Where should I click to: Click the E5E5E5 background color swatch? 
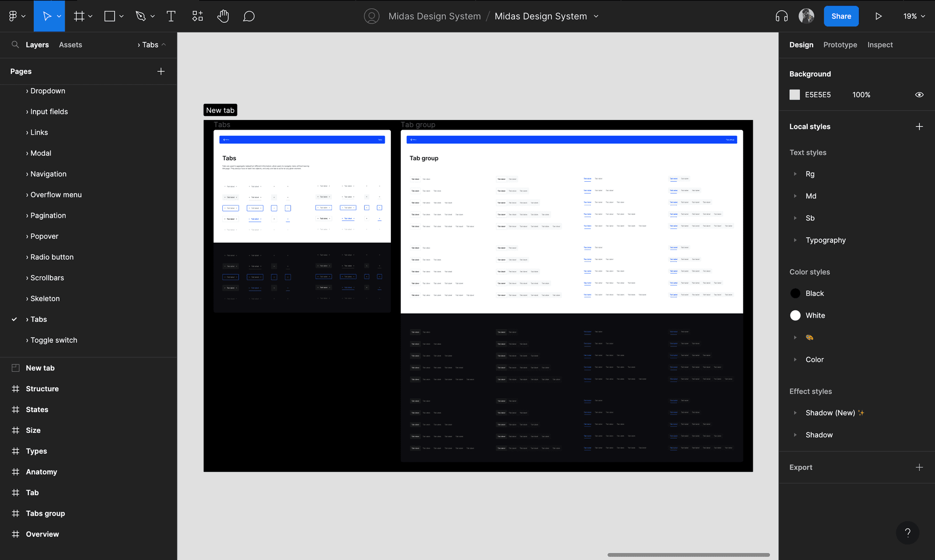coord(795,95)
